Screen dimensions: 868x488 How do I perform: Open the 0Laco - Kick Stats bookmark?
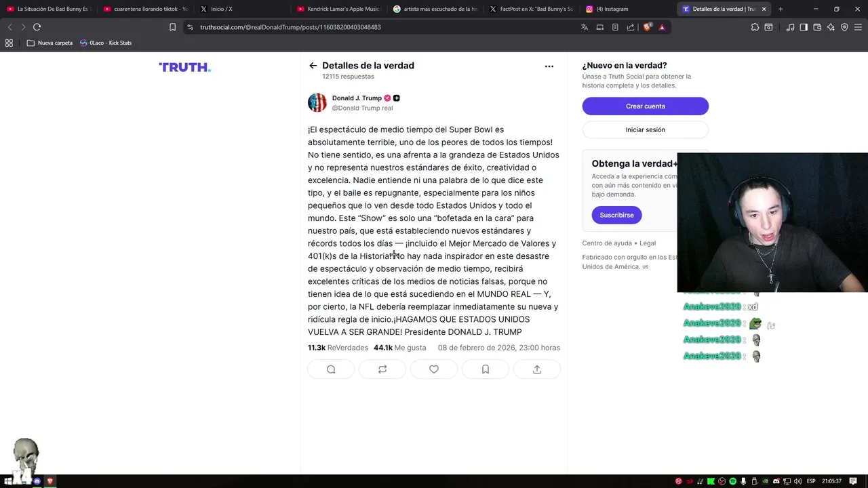[x=106, y=43]
